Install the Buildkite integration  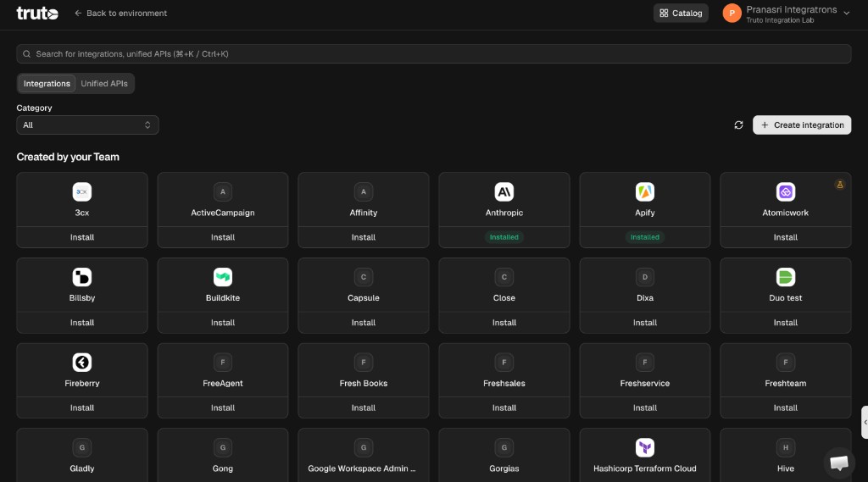pyautogui.click(x=223, y=322)
